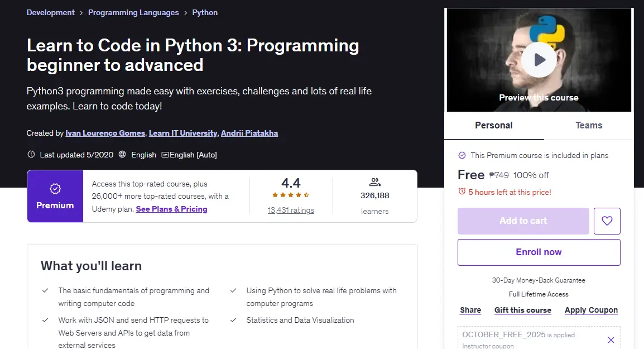The image size is (644, 349).
Task: Click the 5 hours left at this price text
Action: pos(510,192)
